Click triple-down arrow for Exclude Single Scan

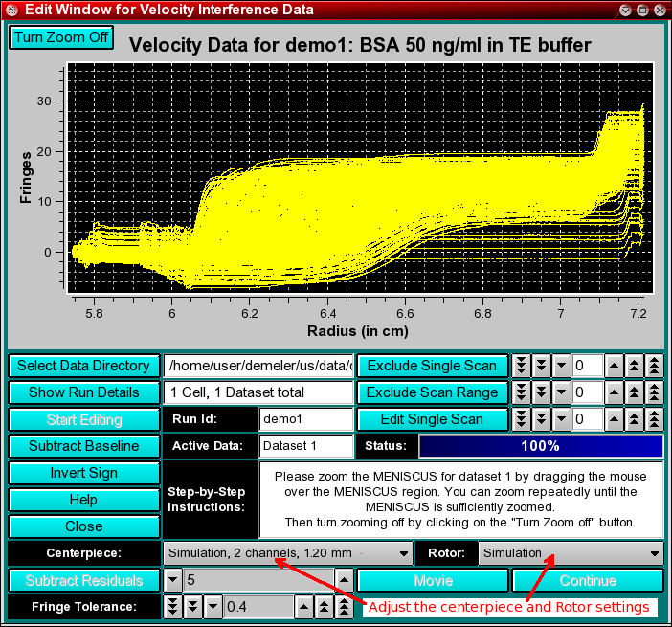coord(522,366)
